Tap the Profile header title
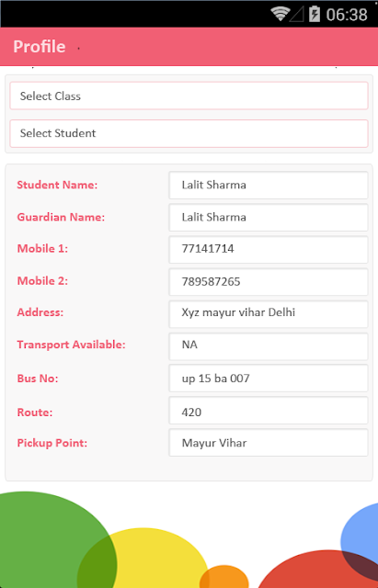378x588 pixels. [x=40, y=47]
